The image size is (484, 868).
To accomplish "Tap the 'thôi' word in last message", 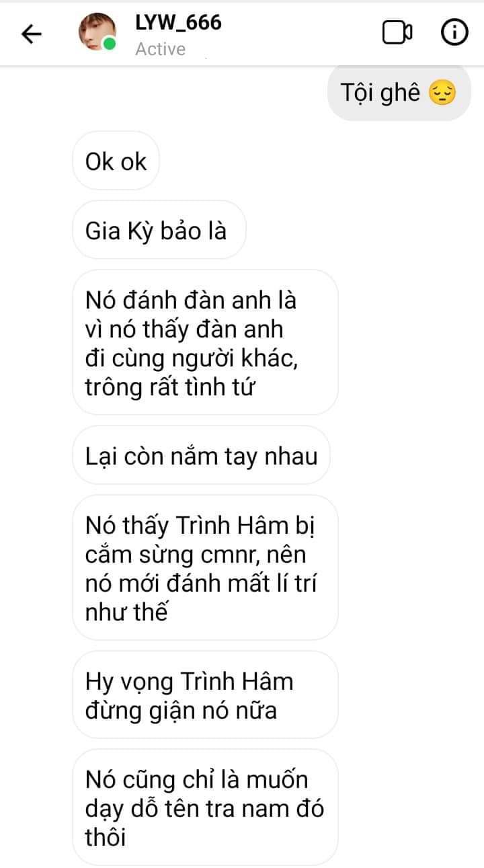I will 106,837.
